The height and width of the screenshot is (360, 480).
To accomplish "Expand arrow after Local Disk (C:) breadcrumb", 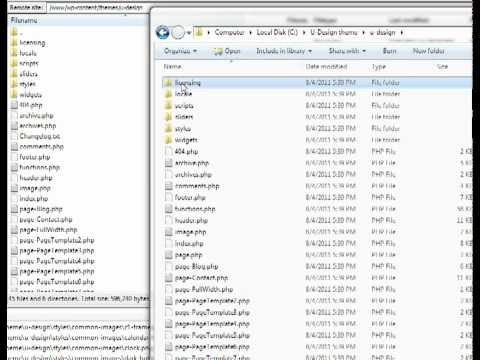I will point(304,33).
